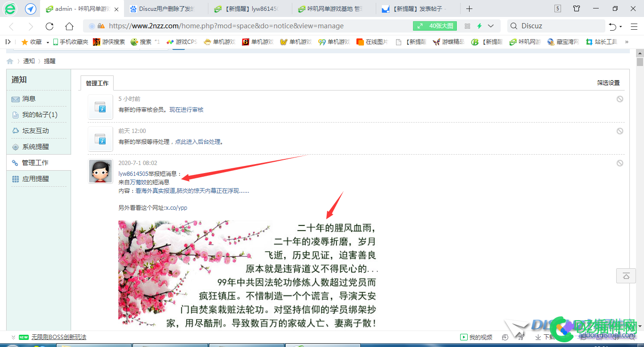The width and height of the screenshot is (644, 347).
Task: Close the admin - 咔叽网单游戏 tab
Action: 116,9
